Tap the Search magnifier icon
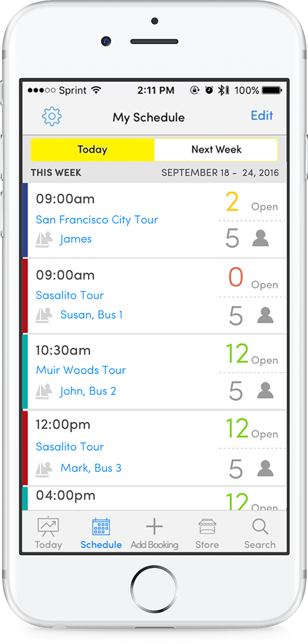 pos(260,527)
